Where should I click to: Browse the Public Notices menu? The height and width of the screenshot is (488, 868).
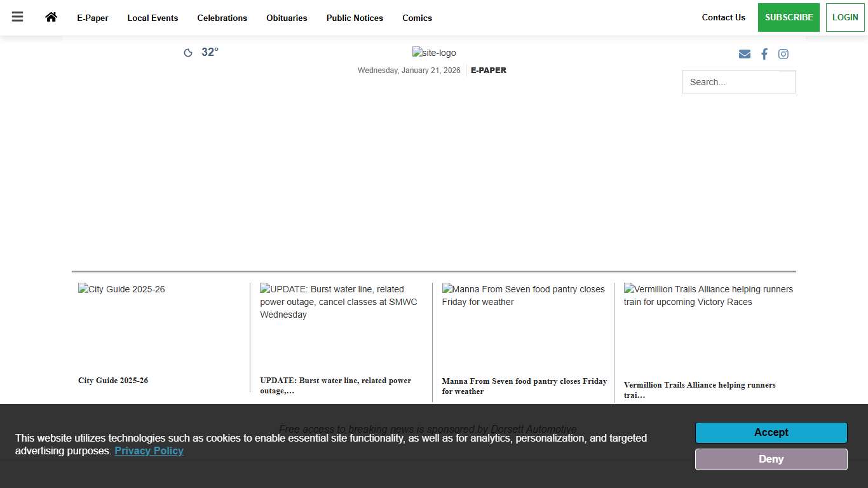pyautogui.click(x=355, y=18)
